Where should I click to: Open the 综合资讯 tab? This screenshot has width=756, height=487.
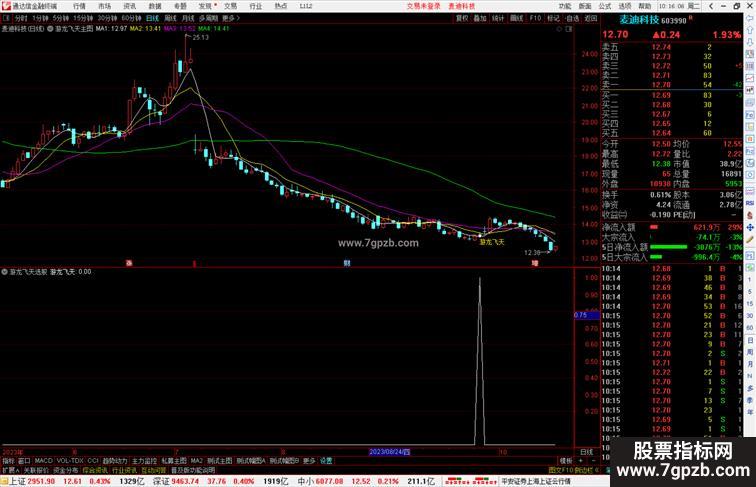point(95,470)
